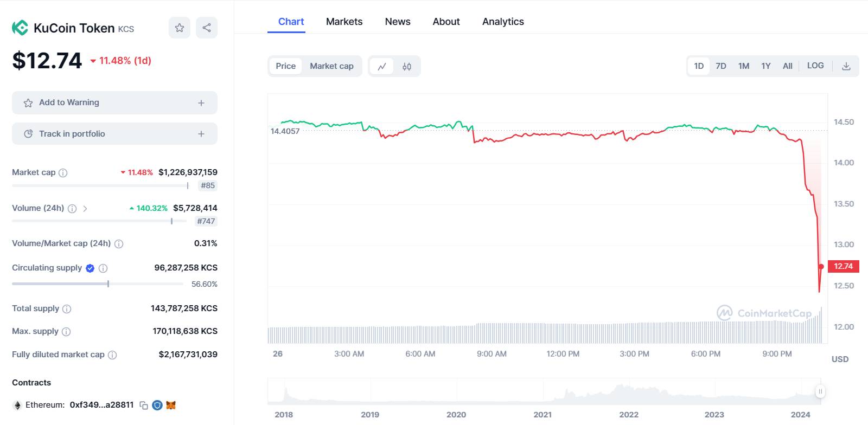The image size is (868, 425).
Task: Click the $12.74 price heading
Action: click(x=47, y=60)
